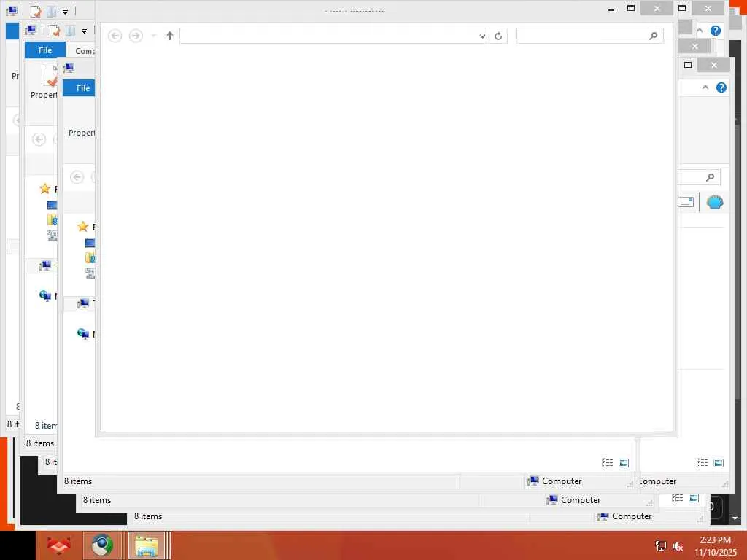This screenshot has height=560, width=747.
Task: Select Downloads folder icon in Comp-tab window's navigation pane
Action: (x=52, y=219)
